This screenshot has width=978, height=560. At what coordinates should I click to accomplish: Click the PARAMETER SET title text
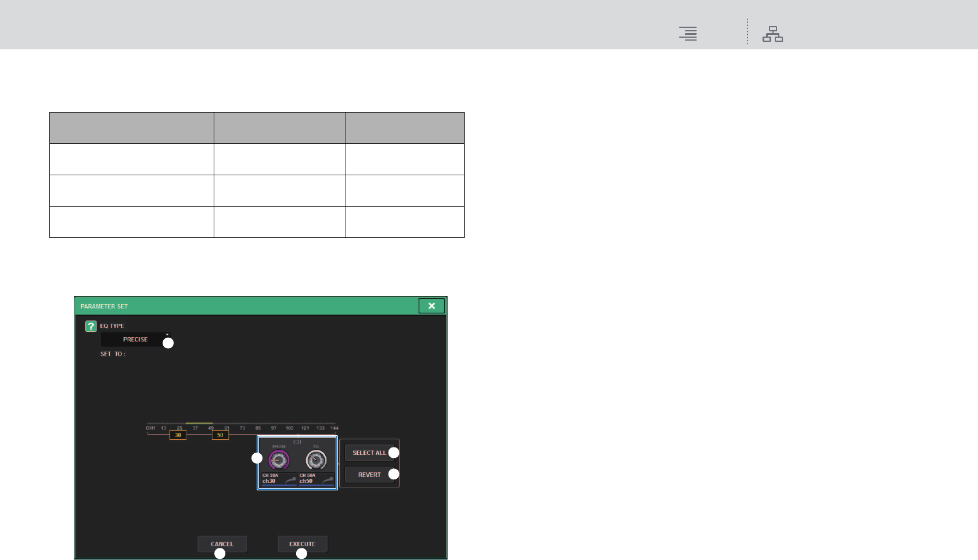coord(104,306)
